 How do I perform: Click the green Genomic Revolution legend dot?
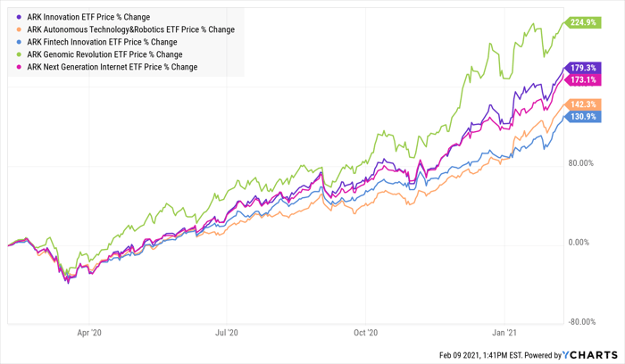(x=21, y=54)
